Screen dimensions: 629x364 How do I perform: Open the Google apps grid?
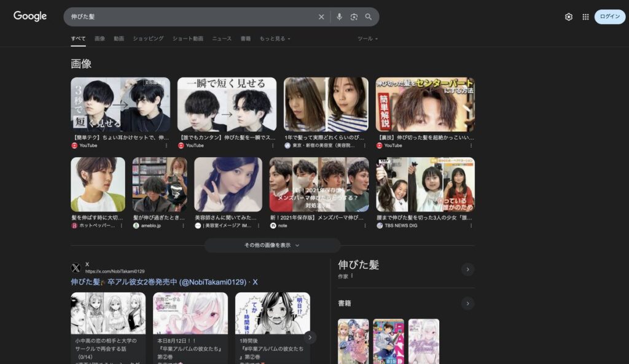click(585, 17)
